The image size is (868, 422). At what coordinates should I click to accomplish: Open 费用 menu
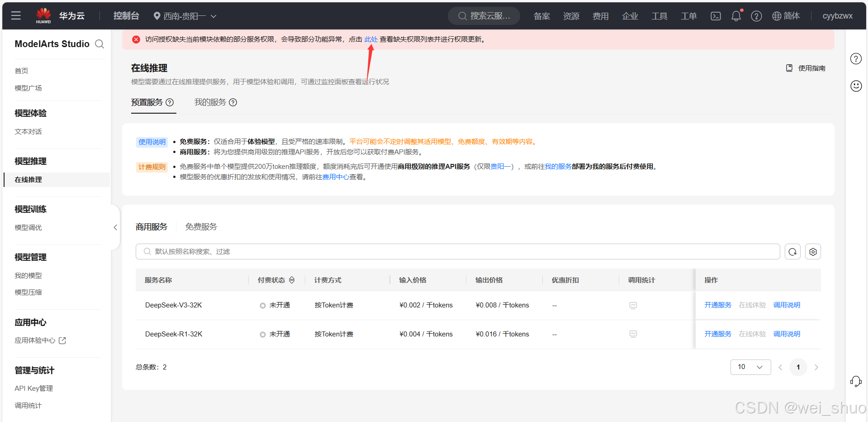click(x=601, y=16)
